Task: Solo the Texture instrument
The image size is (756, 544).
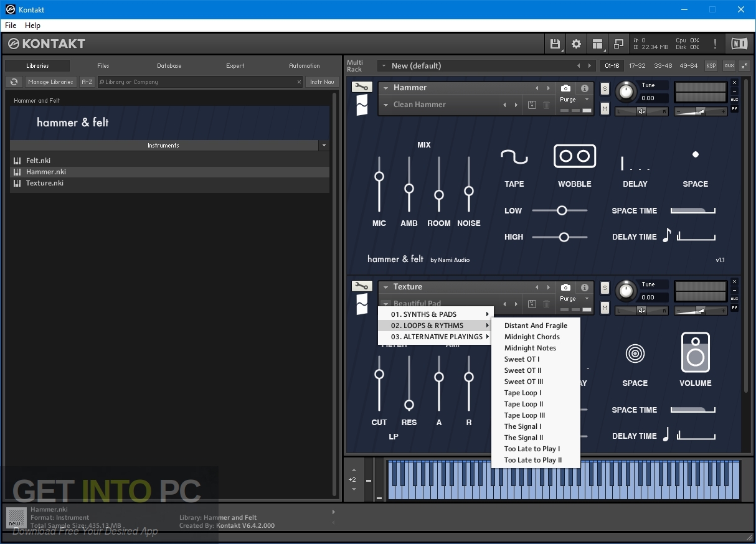Action: (x=605, y=288)
